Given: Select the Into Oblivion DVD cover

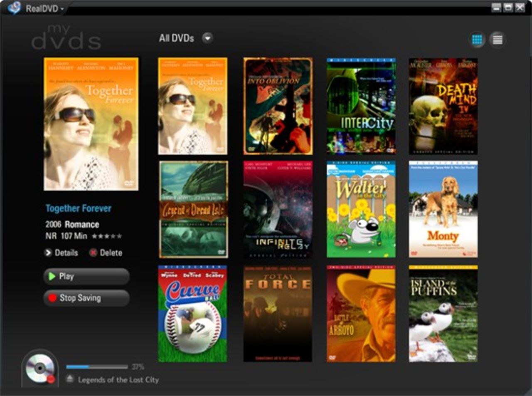Looking at the screenshot, I should pyautogui.click(x=278, y=106).
